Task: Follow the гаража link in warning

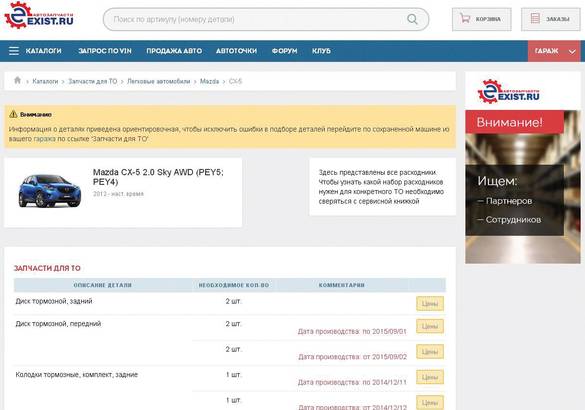Action: (x=44, y=139)
